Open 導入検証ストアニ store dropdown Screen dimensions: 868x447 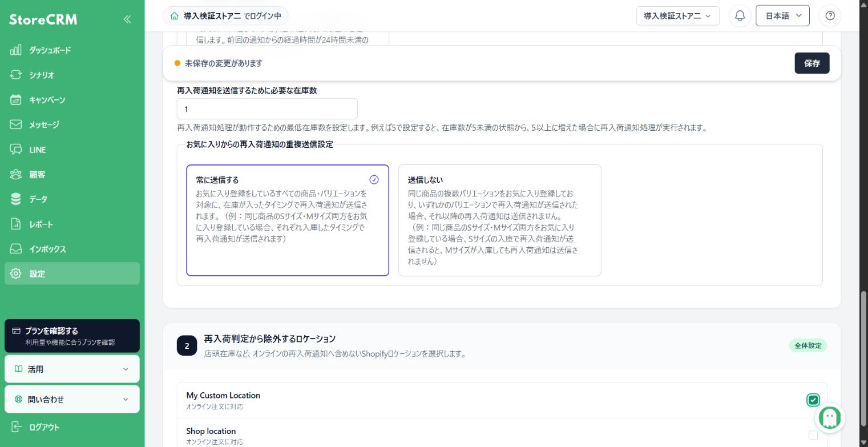(678, 16)
